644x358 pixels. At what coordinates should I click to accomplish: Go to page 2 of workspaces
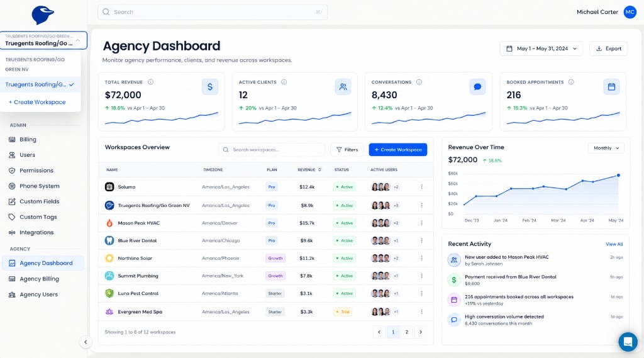(407, 332)
